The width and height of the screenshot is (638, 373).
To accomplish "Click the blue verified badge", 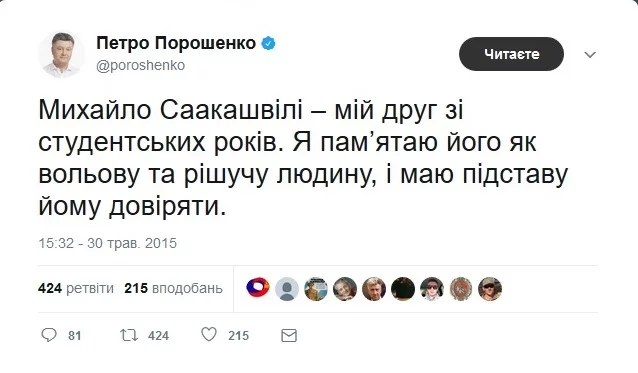I will tap(268, 43).
